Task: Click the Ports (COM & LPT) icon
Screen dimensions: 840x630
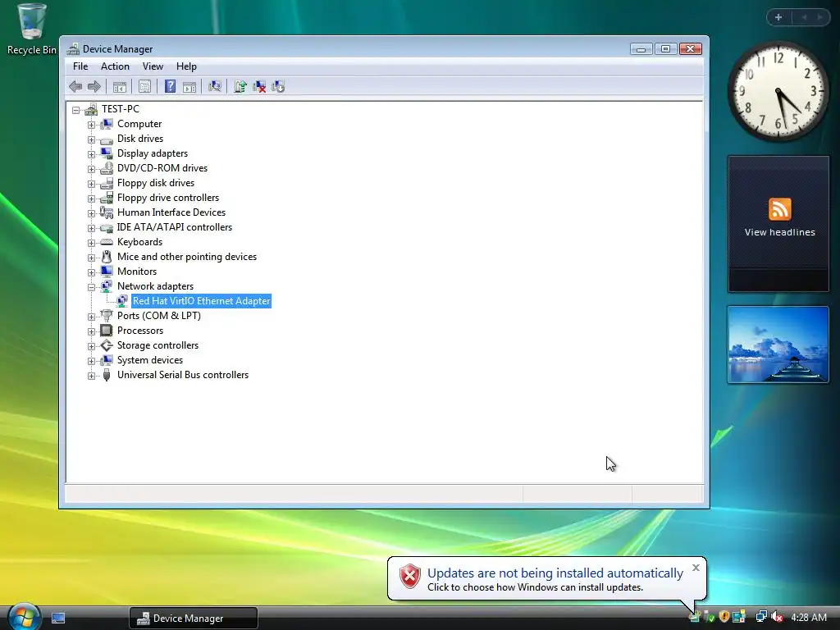Action: [x=107, y=316]
